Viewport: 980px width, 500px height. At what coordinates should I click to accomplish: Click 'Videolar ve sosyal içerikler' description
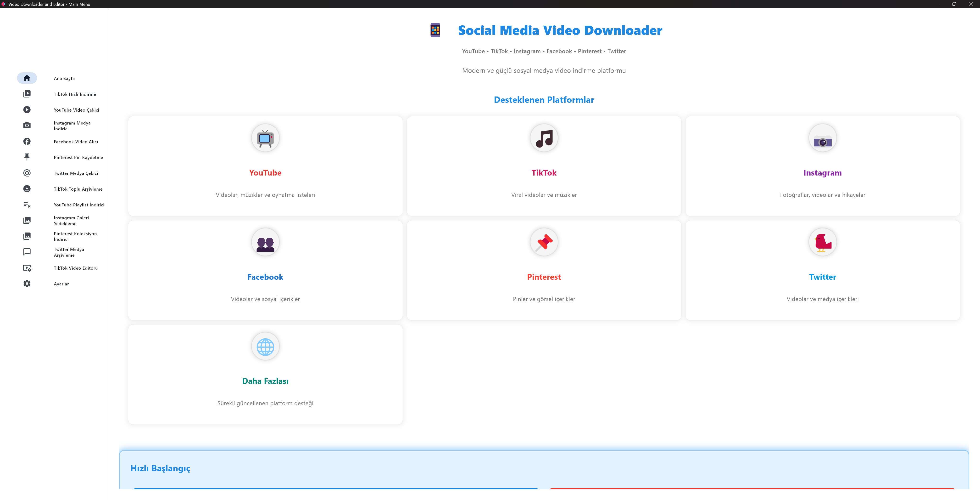click(x=265, y=299)
